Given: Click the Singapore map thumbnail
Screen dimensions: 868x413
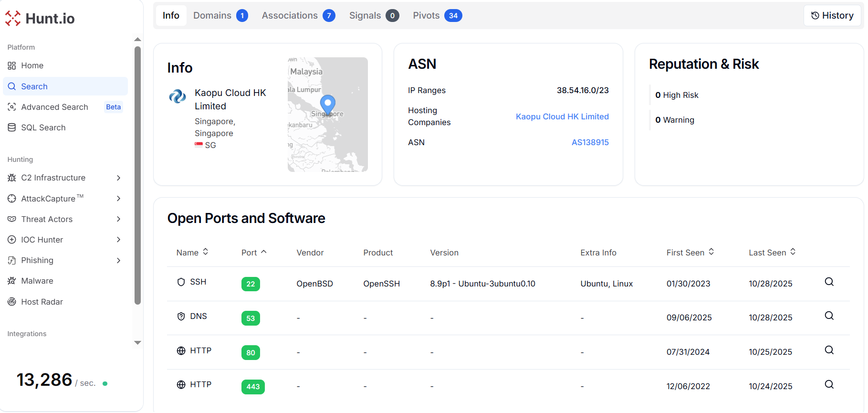Looking at the screenshot, I should tap(327, 115).
